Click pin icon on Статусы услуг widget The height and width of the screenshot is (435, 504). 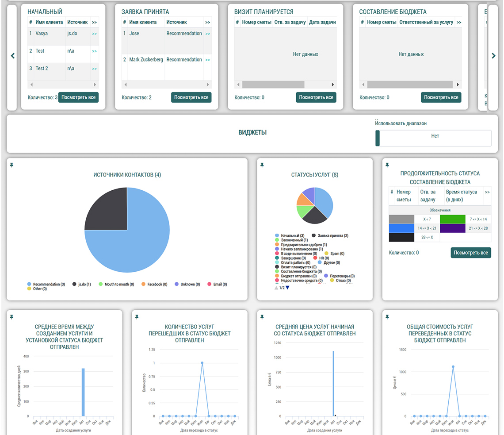262,165
